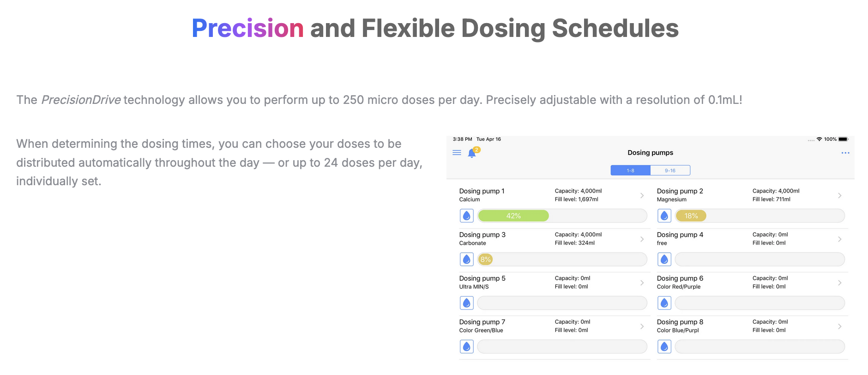Click the droplet icon for Dosing pump 1
Image resolution: width=868 pixels, height=375 pixels.
(x=467, y=216)
